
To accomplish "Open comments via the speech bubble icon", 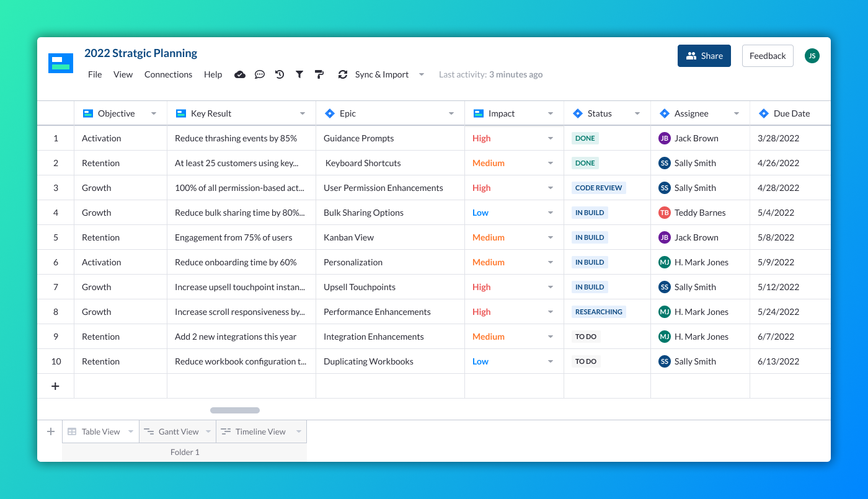I will click(260, 74).
